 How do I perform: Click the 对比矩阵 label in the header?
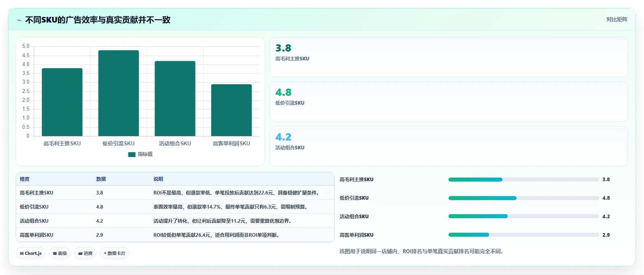[x=617, y=19]
